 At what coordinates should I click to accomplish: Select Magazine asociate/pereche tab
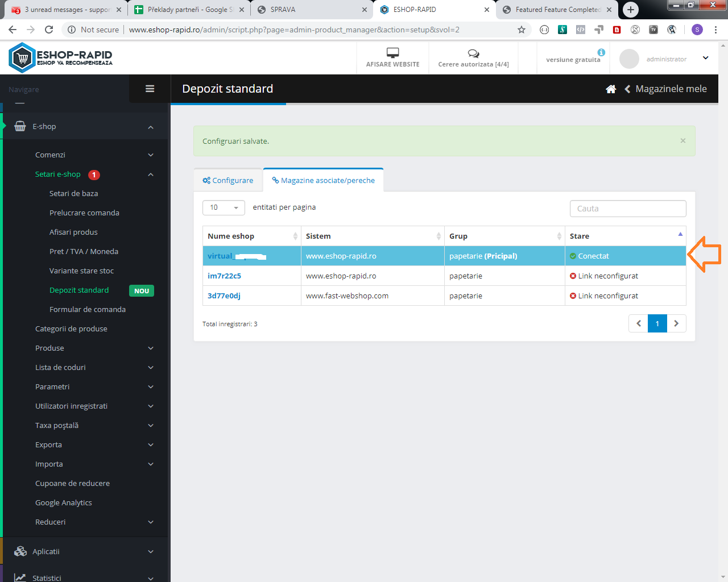coord(323,180)
